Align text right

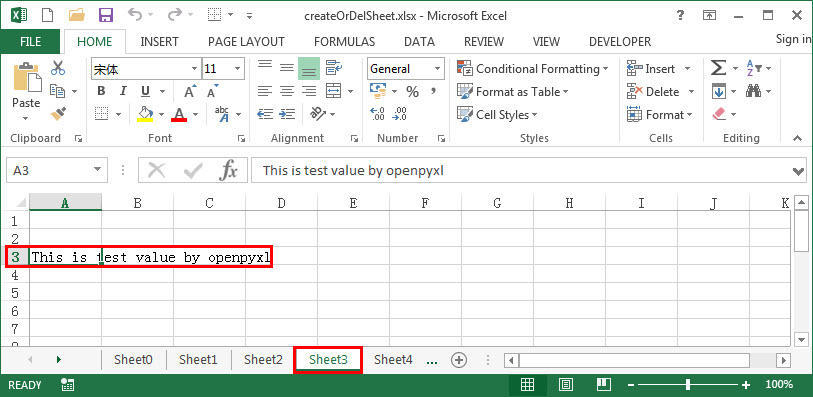click(x=309, y=91)
